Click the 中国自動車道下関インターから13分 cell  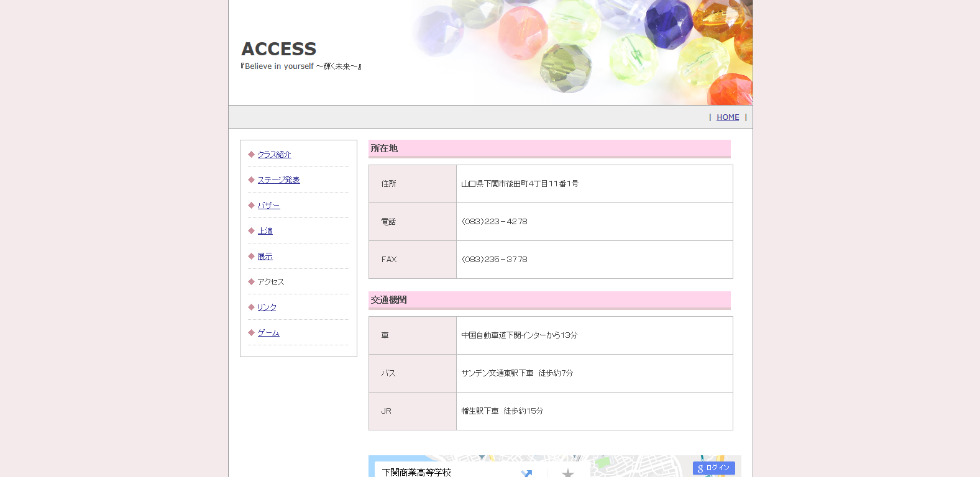pos(594,335)
